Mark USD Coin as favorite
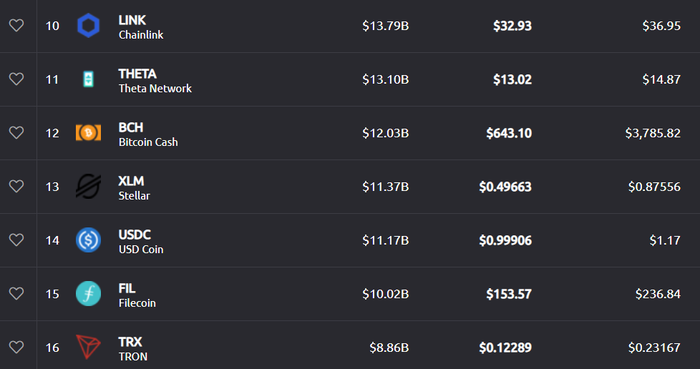Image resolution: width=700 pixels, height=369 pixels. [17, 240]
